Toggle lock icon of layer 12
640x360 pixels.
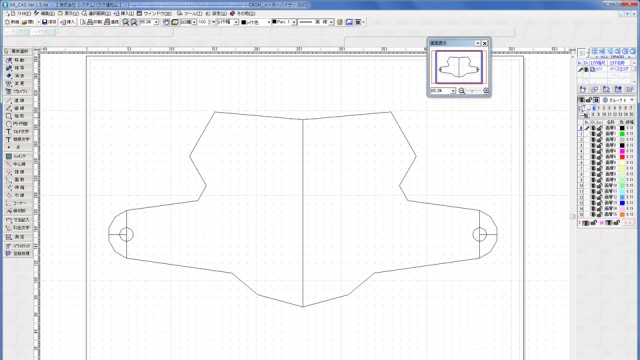tap(599, 197)
